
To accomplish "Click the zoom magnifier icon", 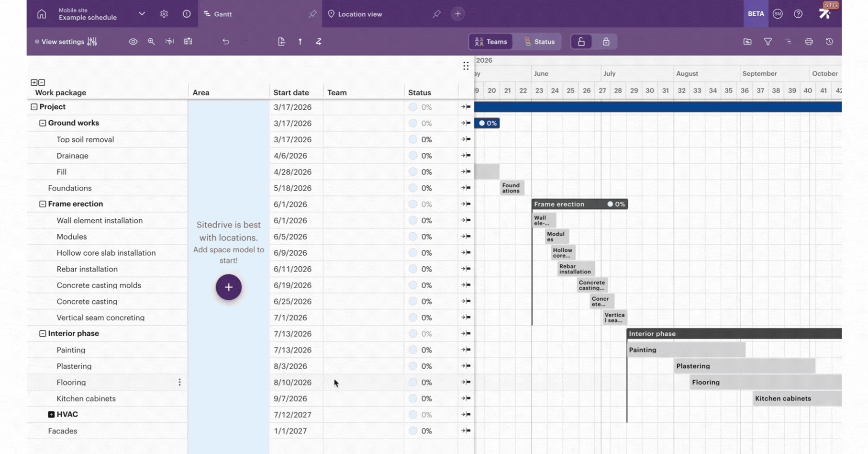I will (151, 42).
